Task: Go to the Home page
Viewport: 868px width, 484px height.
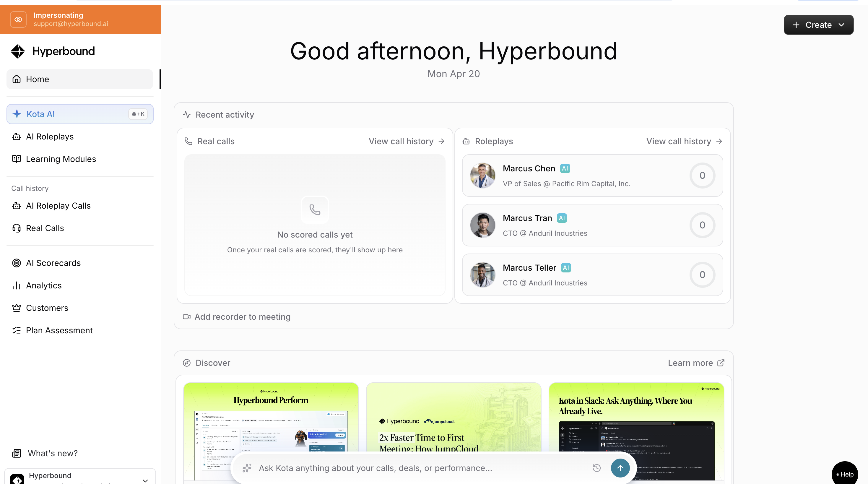Action: [x=80, y=79]
